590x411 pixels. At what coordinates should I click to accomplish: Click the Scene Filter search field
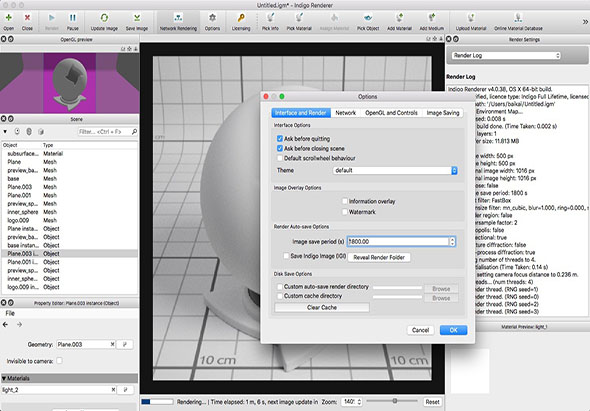(x=104, y=131)
